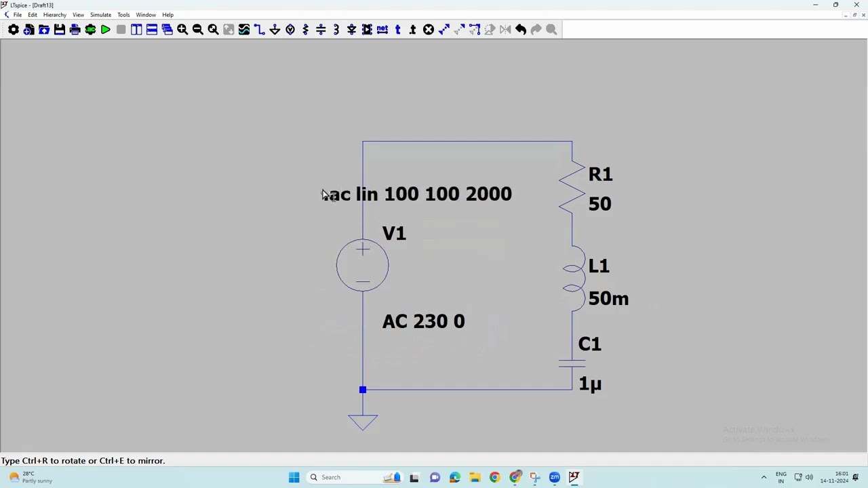Open the File menu

click(x=18, y=15)
